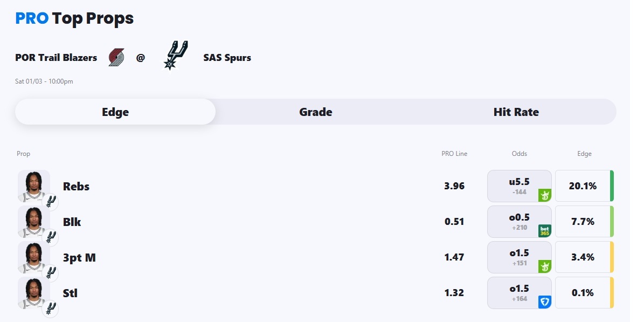Click DraftKings icon in the Rebs row
This screenshot has height=322, width=644.
544,195
